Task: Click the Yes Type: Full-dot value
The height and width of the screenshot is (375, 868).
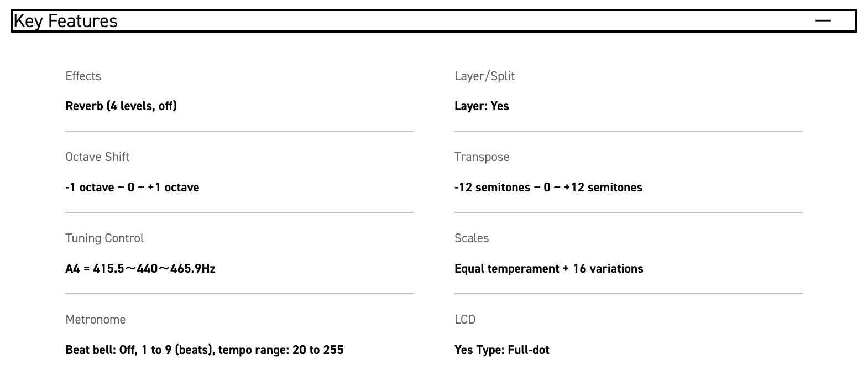Action: pyautogui.click(x=501, y=350)
